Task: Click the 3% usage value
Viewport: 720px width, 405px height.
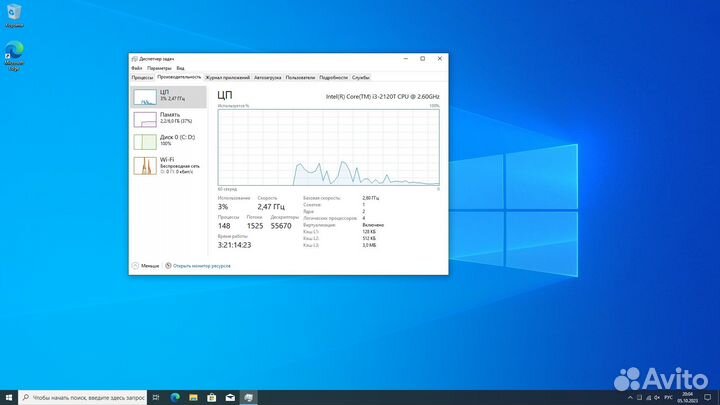Action: tap(223, 207)
